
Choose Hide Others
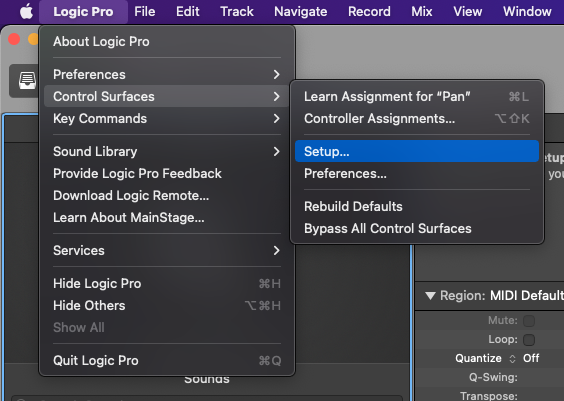(167, 305)
